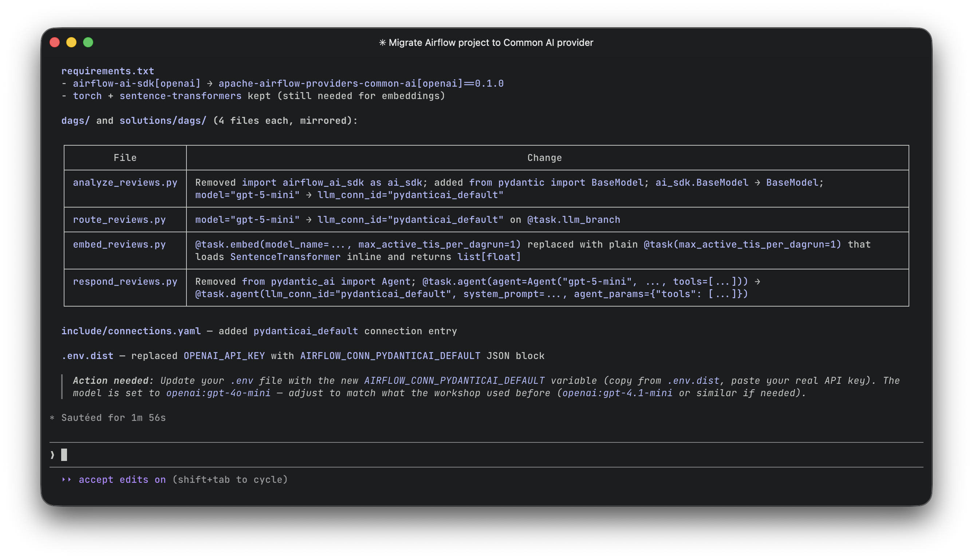Image resolution: width=973 pixels, height=560 pixels.
Task: Click the double-arrow accept edits icon
Action: click(x=67, y=480)
